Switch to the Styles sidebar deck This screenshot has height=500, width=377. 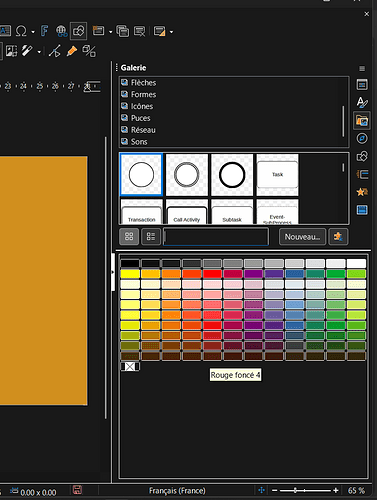[362, 102]
